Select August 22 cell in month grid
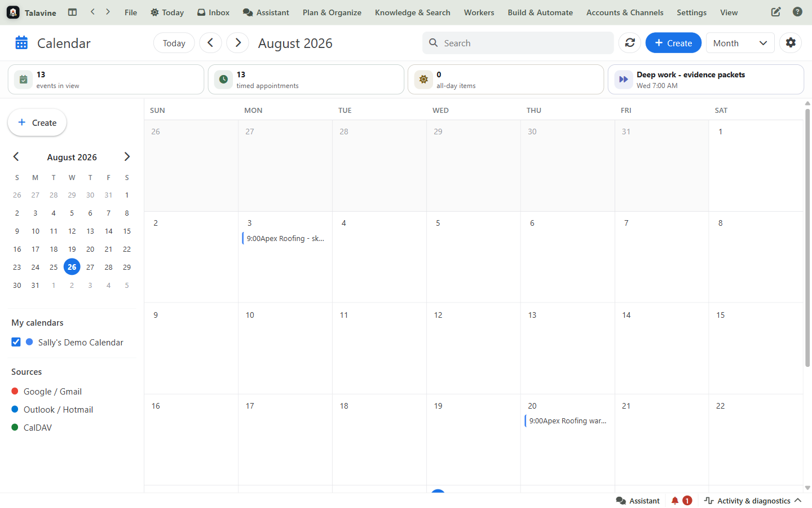812x508 pixels. pyautogui.click(x=756, y=440)
